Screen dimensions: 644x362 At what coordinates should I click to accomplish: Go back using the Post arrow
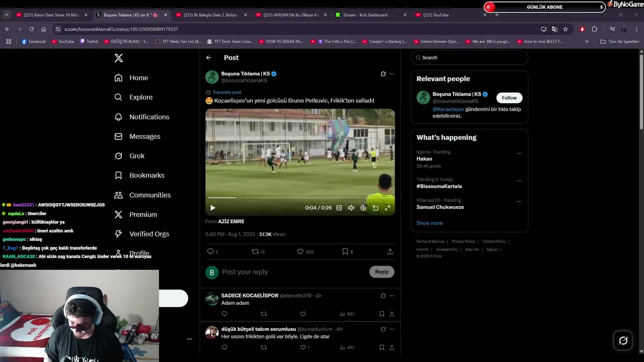(x=209, y=58)
